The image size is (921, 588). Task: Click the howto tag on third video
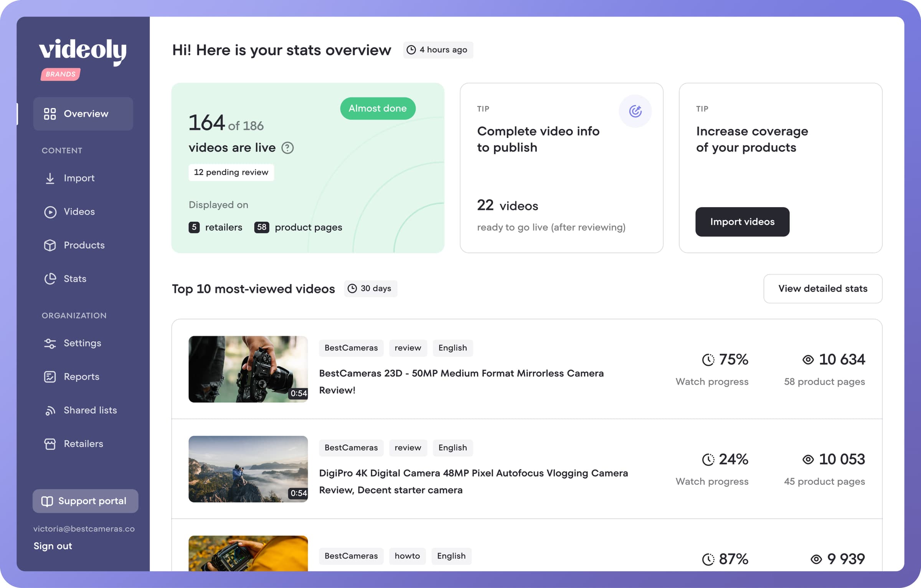point(407,556)
